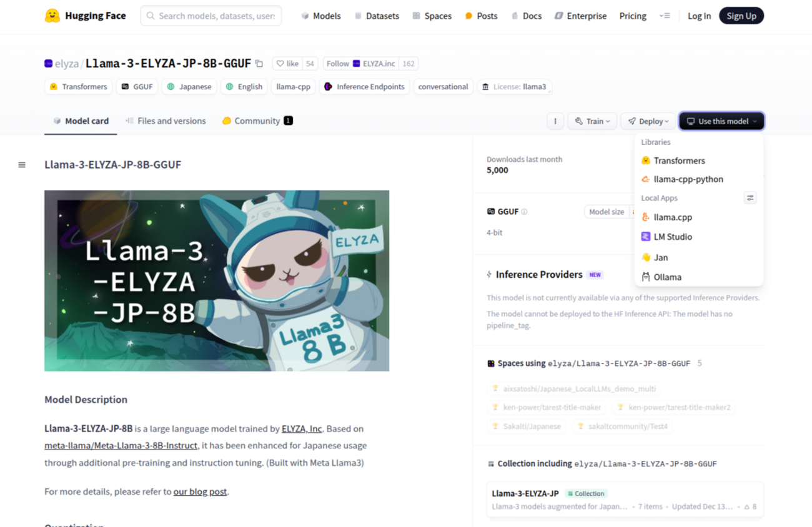
Task: Open the three-dot more options button
Action: point(555,121)
